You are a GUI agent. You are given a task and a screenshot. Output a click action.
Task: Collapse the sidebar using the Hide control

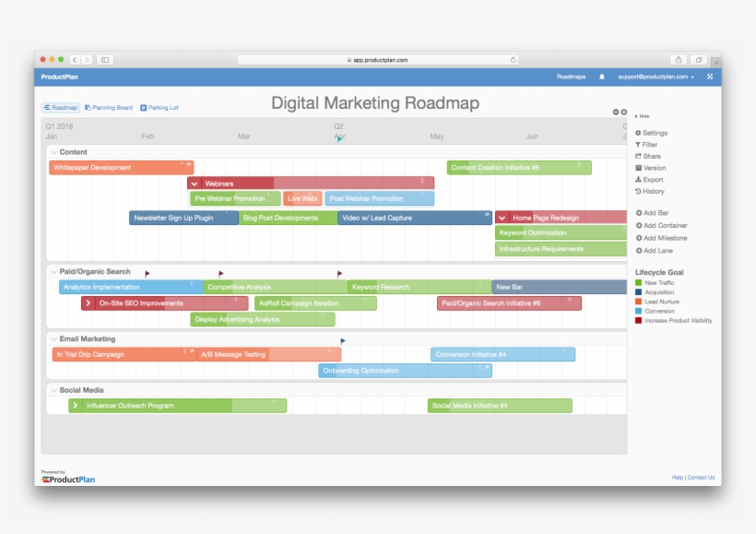click(643, 116)
